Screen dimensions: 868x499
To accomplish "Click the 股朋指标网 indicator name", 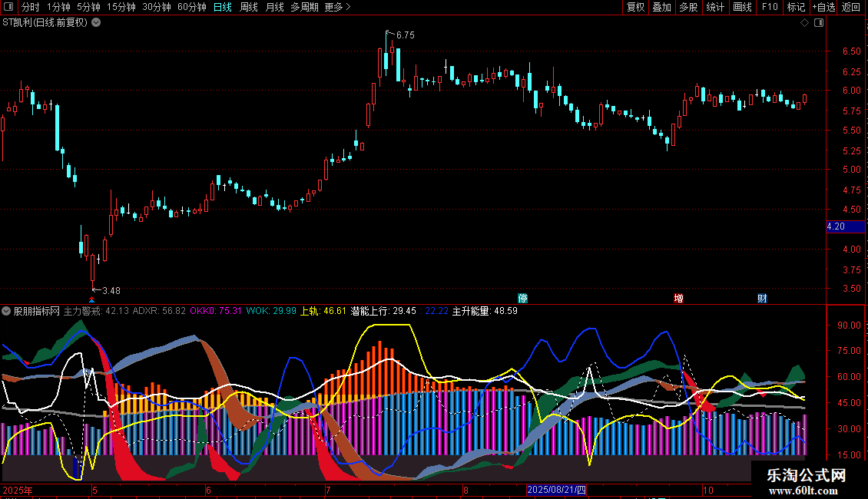I will click(x=37, y=311).
